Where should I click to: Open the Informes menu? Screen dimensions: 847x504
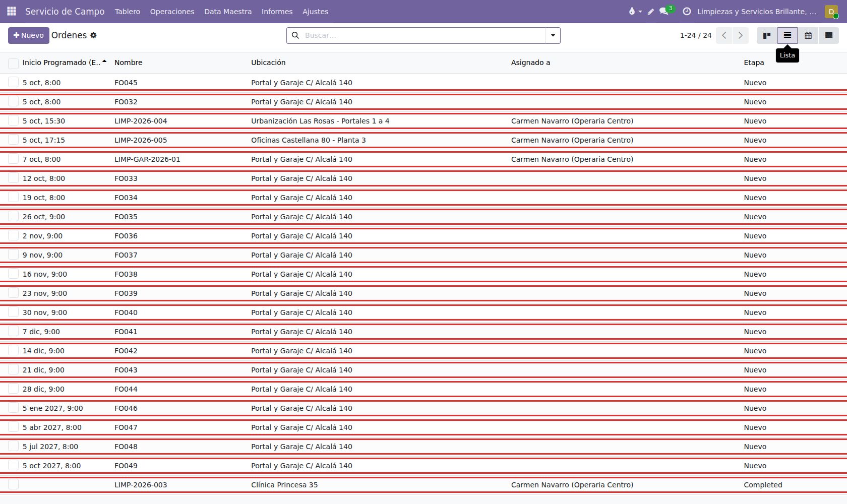(x=277, y=11)
